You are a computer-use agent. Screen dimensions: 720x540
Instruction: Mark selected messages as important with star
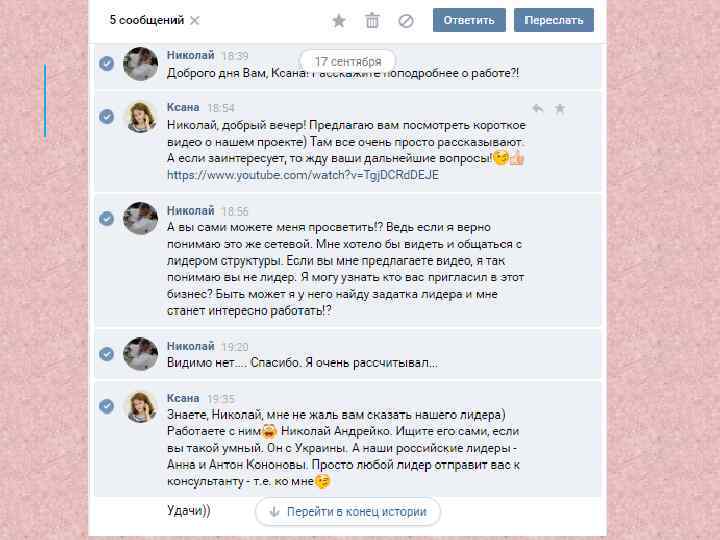pos(339,21)
